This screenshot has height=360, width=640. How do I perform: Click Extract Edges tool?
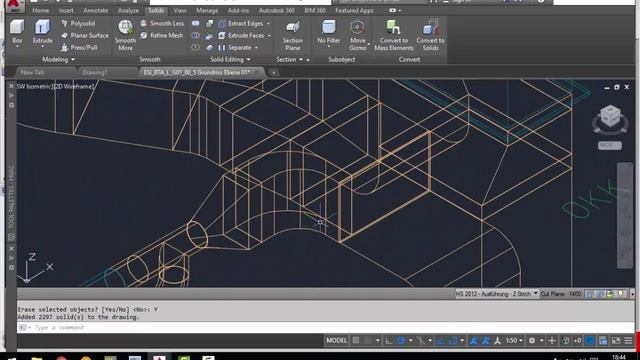[241, 24]
